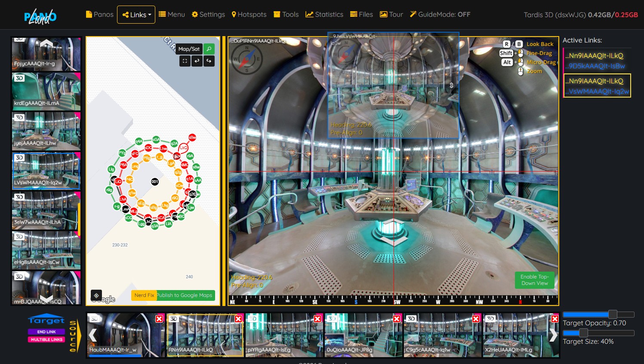This screenshot has width=644, height=364.
Task: Open the PanoLand logo home link
Action: [x=40, y=17]
